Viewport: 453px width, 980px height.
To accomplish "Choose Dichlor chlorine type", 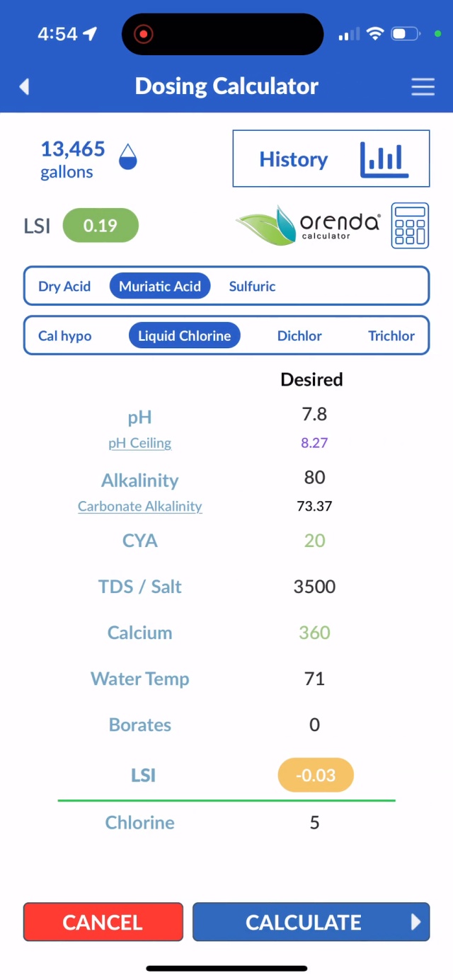I will pyautogui.click(x=299, y=336).
